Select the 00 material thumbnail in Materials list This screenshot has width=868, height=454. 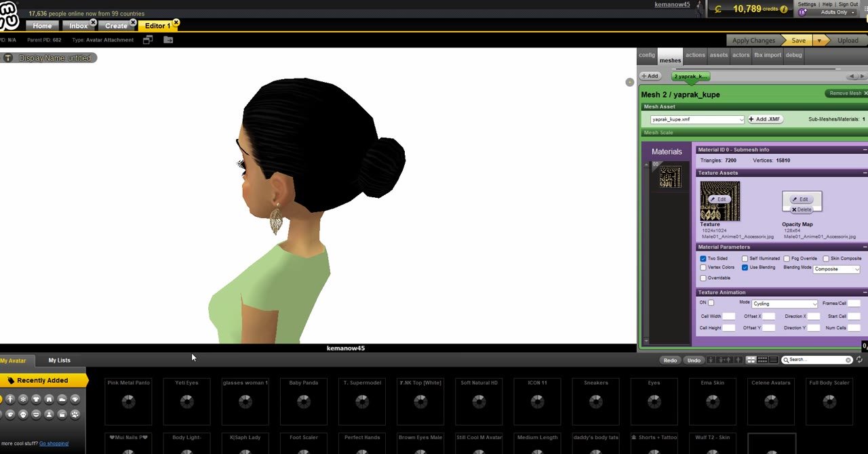click(x=670, y=177)
